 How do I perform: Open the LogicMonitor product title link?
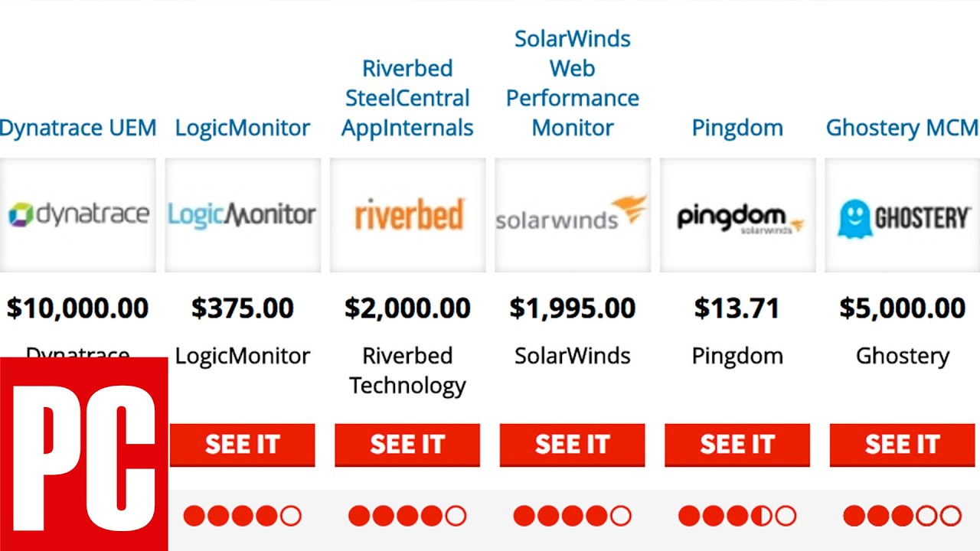point(243,128)
